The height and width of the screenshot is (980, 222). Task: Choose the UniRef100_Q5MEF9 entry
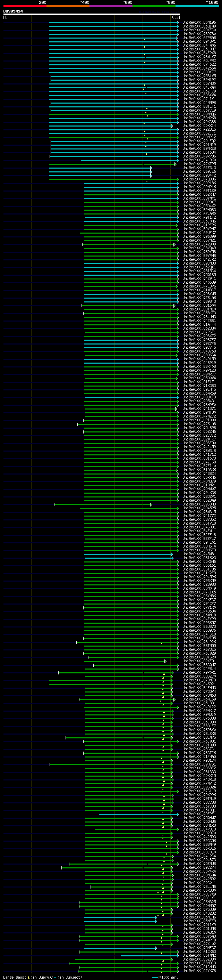point(199,921)
